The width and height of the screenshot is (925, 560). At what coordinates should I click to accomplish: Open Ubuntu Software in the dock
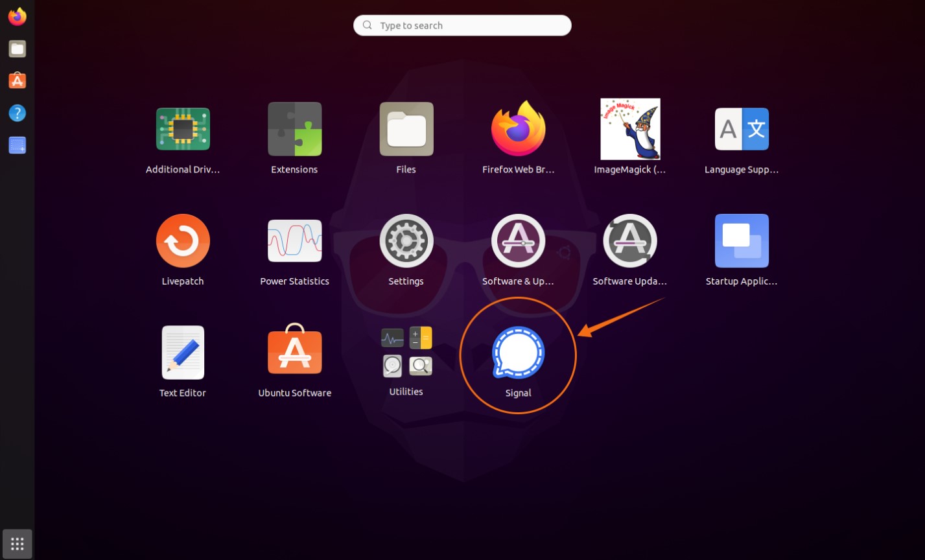click(18, 80)
